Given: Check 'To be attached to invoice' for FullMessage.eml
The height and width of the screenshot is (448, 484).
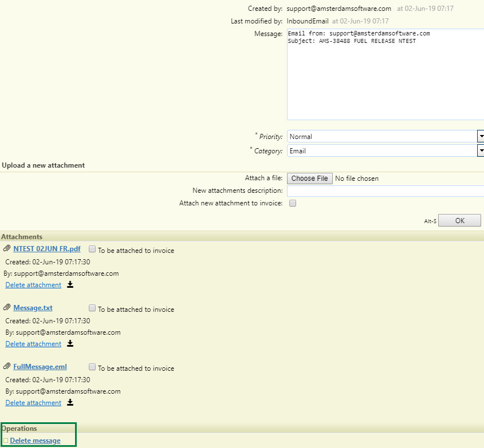Looking at the screenshot, I should click(x=92, y=367).
